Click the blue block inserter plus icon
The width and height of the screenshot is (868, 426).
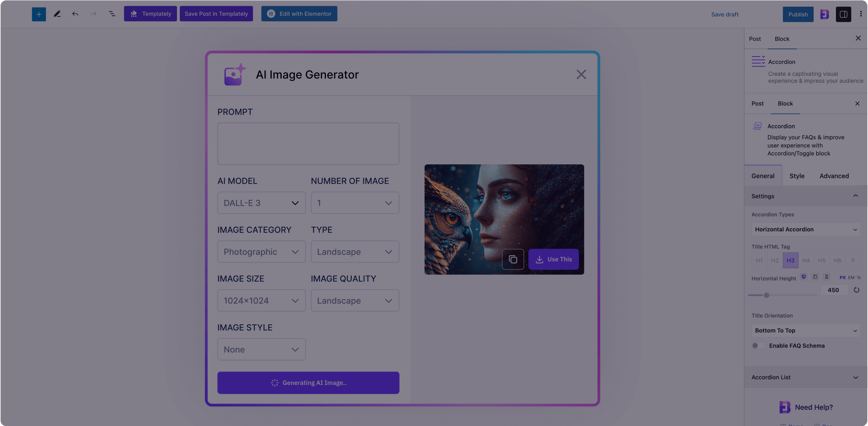(x=39, y=14)
